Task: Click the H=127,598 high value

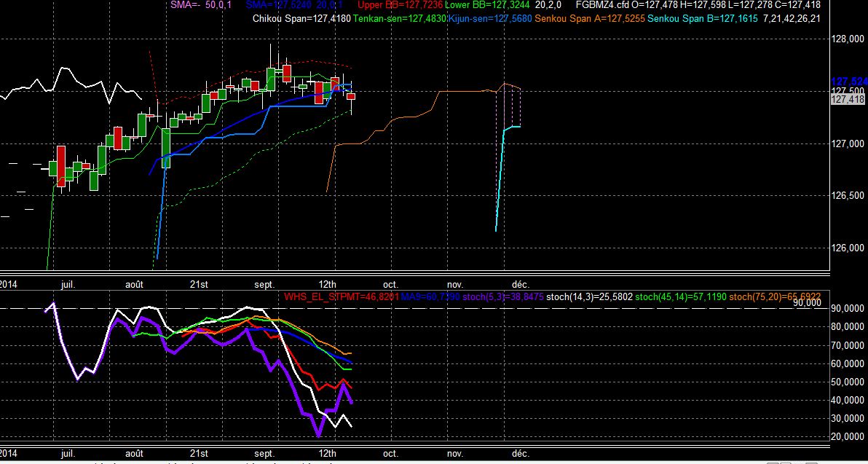Action: pos(701,5)
